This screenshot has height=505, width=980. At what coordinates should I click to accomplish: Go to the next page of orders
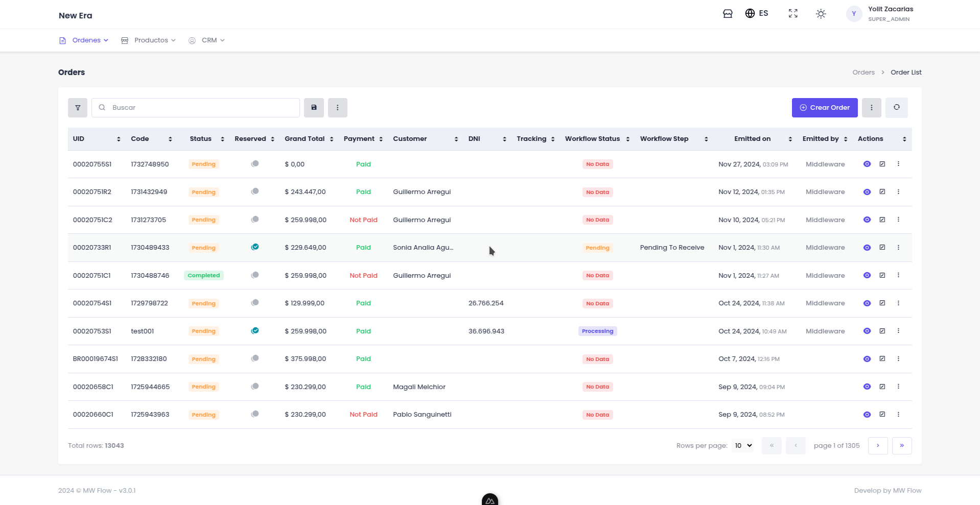(877, 446)
